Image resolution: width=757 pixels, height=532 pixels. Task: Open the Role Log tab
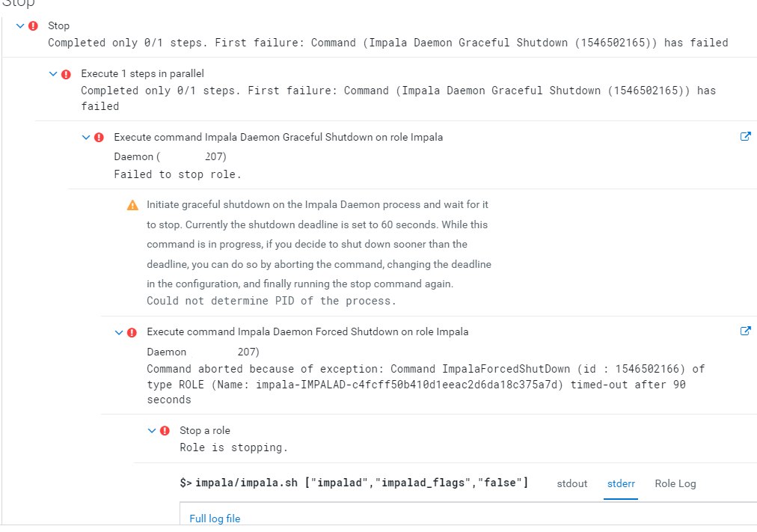675,483
